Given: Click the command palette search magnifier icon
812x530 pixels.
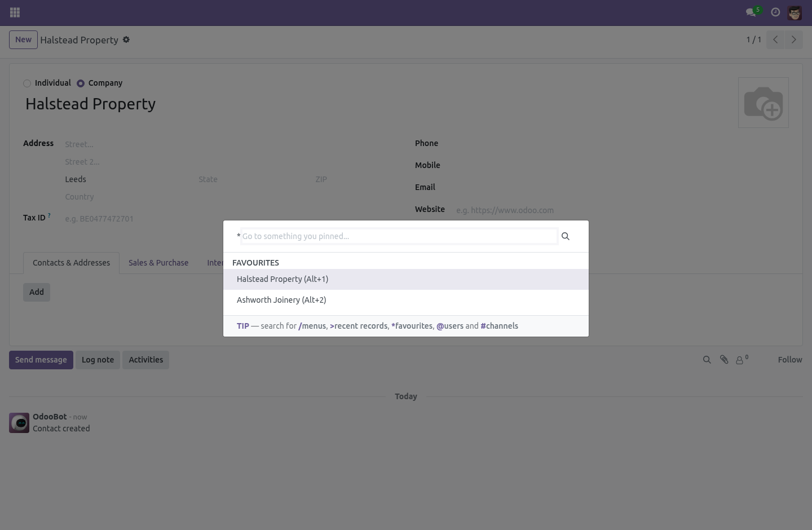Looking at the screenshot, I should click(x=566, y=236).
